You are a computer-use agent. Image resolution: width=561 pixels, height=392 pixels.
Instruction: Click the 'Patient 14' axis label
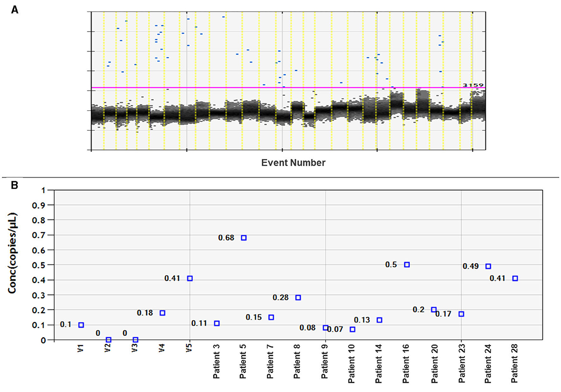[379, 364]
